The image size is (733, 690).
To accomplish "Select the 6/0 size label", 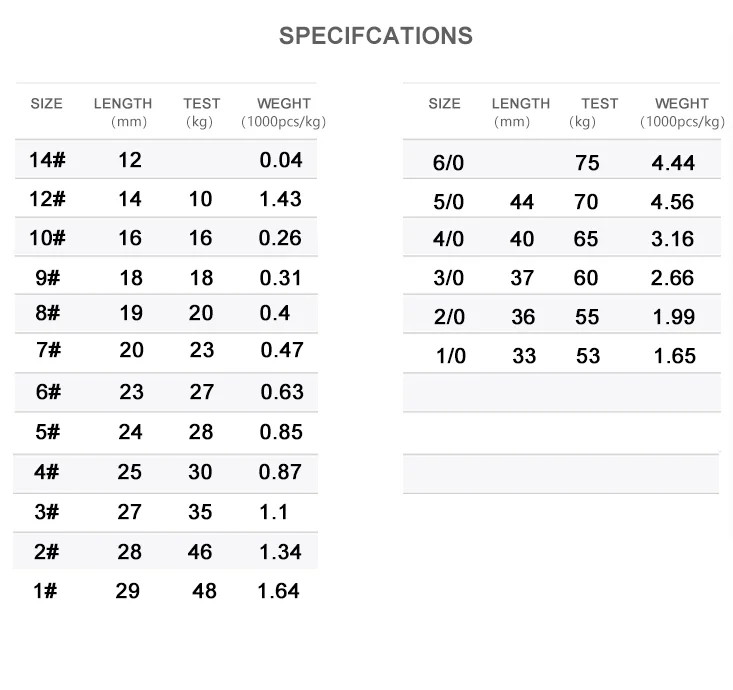I will coord(448,164).
